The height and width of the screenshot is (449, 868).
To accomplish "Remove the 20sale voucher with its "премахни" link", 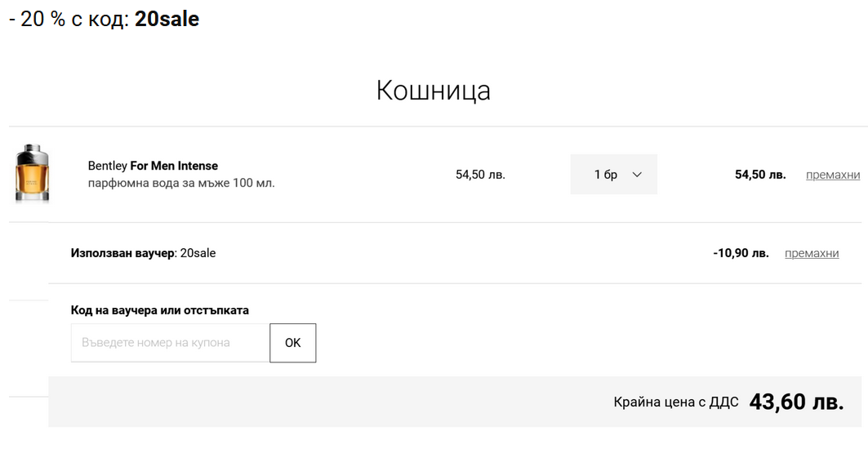I will [811, 253].
